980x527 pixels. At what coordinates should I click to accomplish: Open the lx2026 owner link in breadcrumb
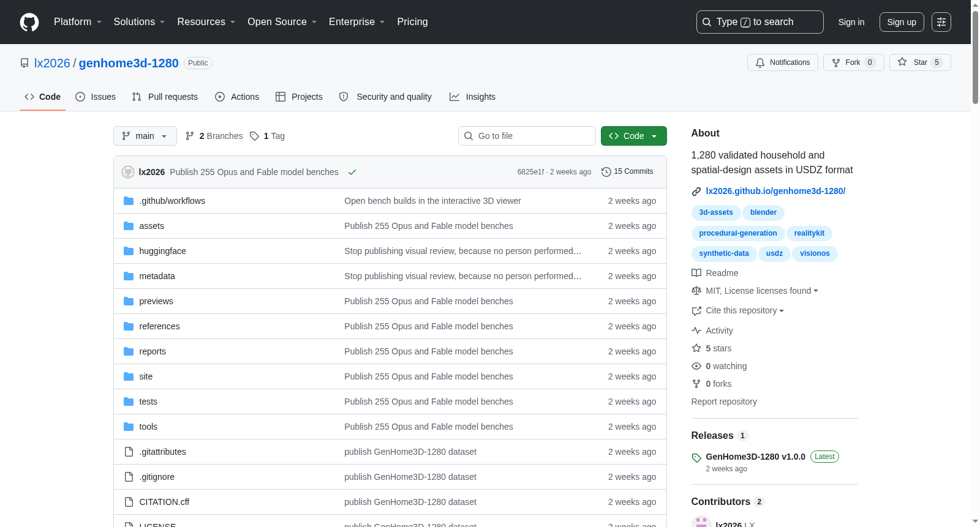pyautogui.click(x=52, y=63)
